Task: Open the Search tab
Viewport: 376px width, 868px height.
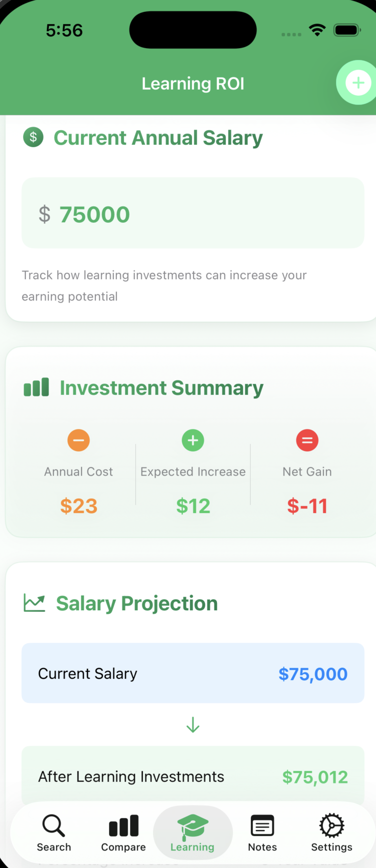Action: [x=53, y=832]
